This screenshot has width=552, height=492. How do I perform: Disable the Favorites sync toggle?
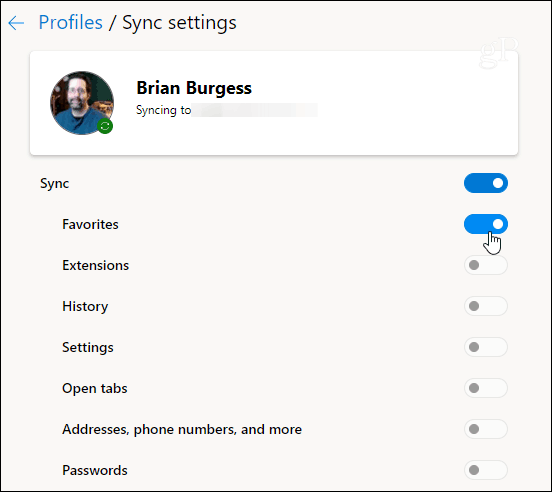click(x=486, y=224)
